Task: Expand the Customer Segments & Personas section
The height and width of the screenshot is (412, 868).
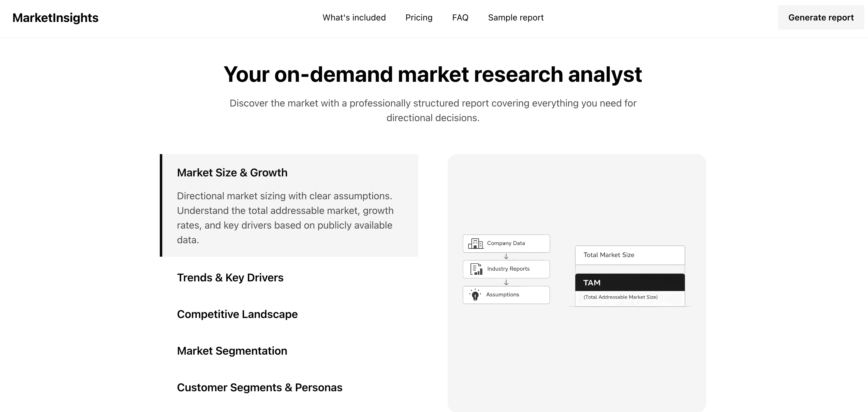Action: tap(260, 387)
